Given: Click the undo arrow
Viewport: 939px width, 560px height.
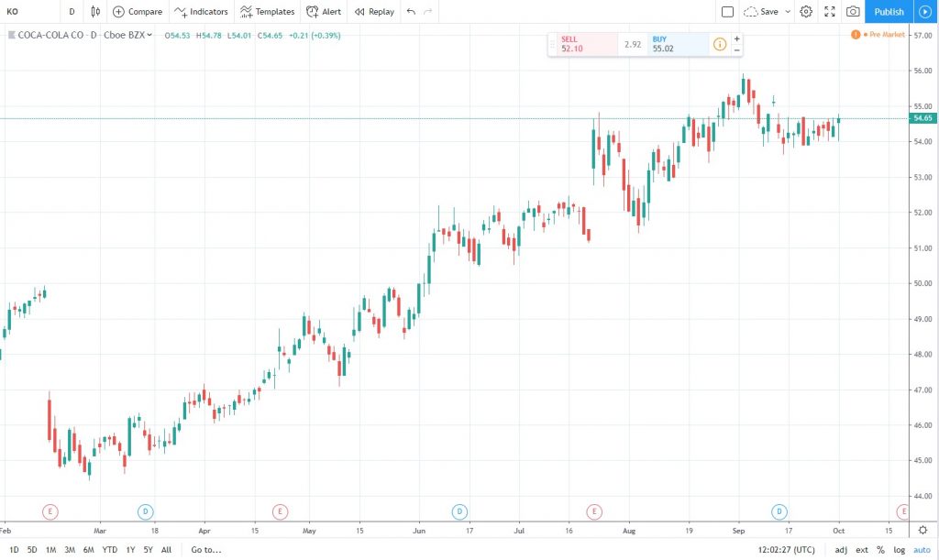Looking at the screenshot, I should (x=411, y=12).
